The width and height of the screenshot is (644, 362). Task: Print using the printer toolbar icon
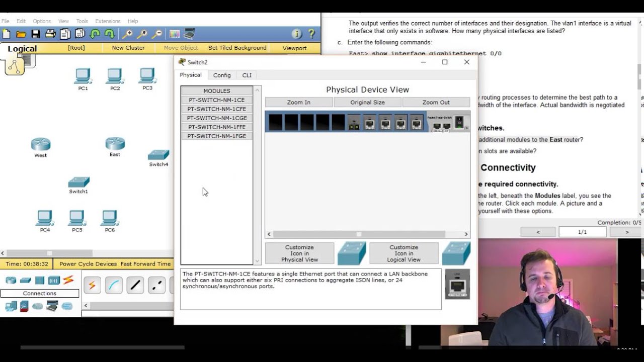[x=50, y=34]
